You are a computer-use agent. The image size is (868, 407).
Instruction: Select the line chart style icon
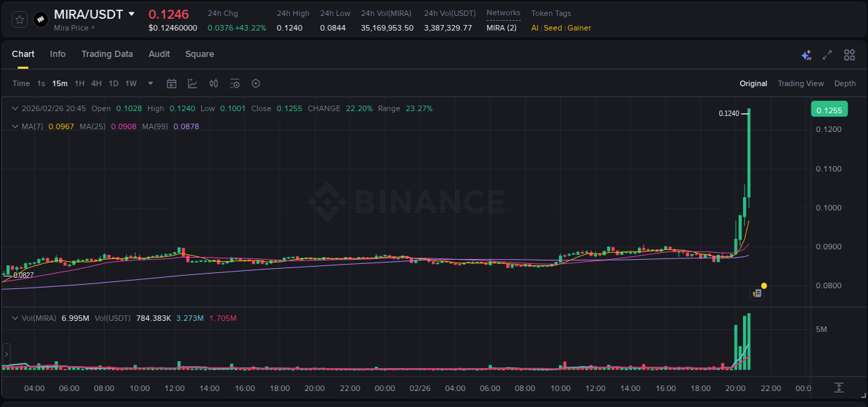click(192, 83)
